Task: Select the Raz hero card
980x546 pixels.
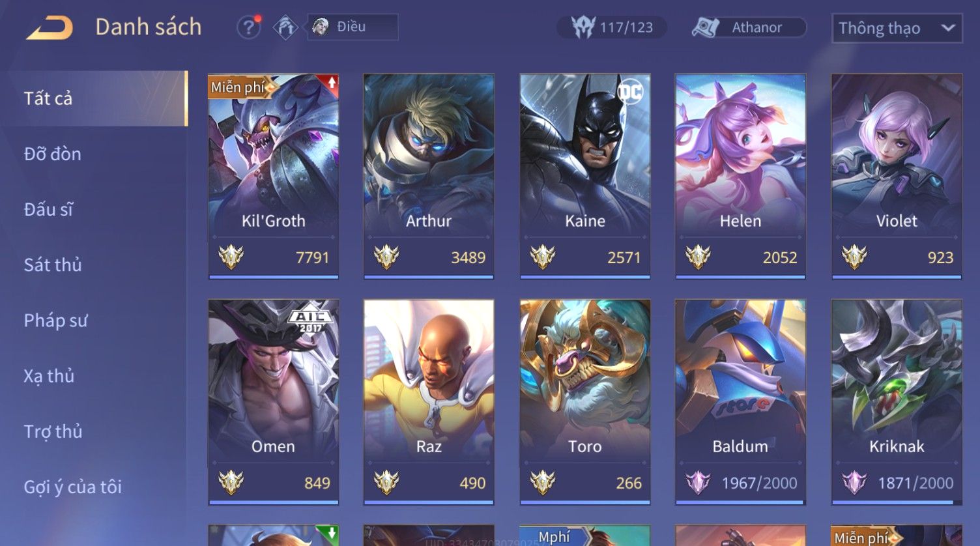Action: click(x=429, y=402)
